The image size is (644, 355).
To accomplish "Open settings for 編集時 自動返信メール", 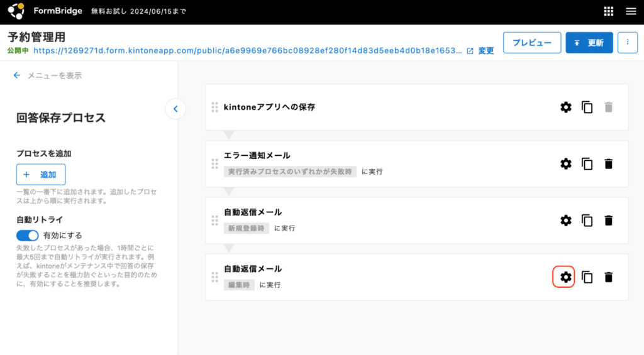I will (566, 277).
